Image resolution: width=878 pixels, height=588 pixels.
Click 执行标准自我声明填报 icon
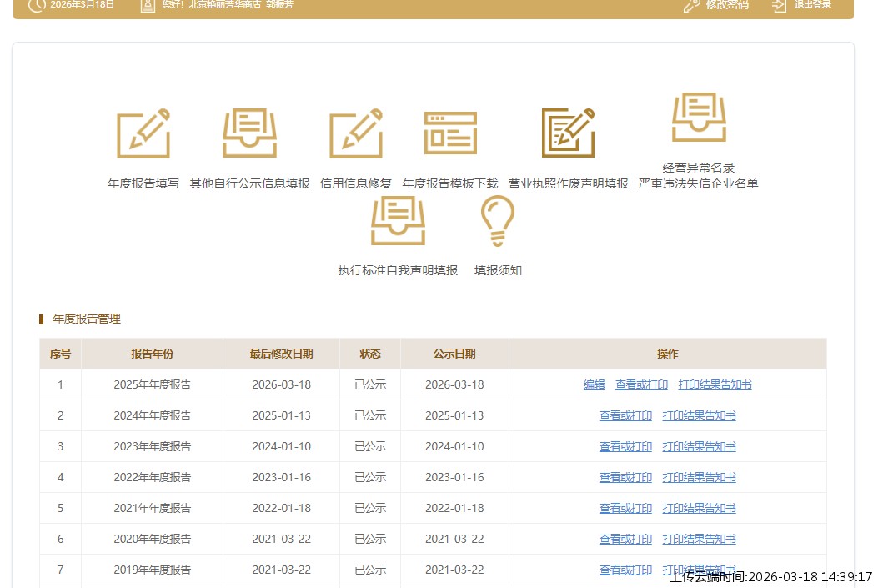(x=398, y=221)
